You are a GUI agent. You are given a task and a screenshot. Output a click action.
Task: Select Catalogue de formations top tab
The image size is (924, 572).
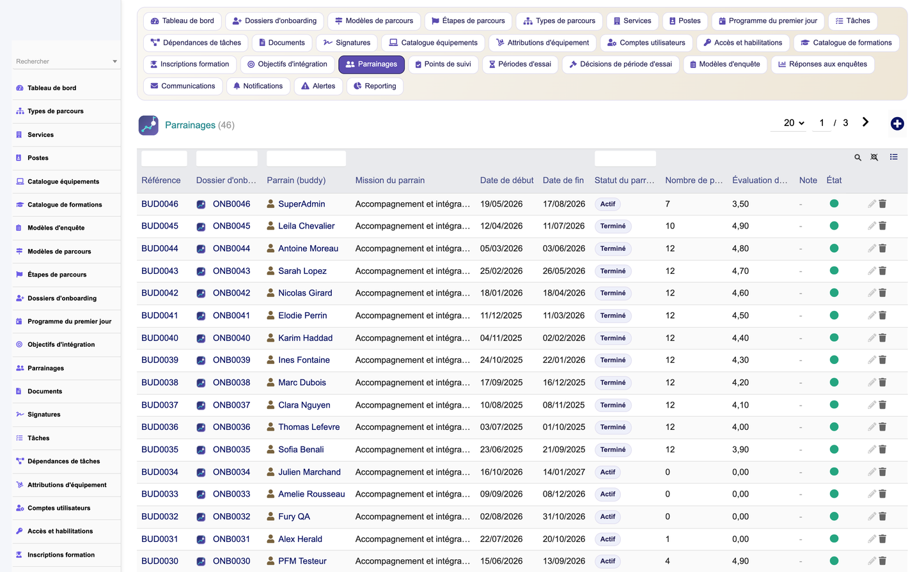click(847, 43)
